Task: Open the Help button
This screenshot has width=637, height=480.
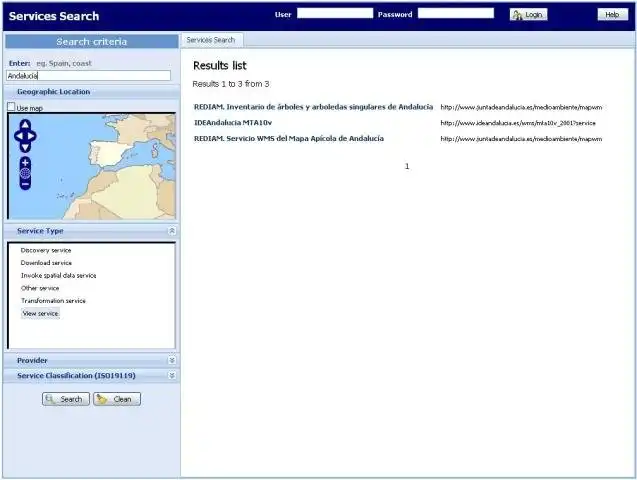Action: [x=612, y=15]
